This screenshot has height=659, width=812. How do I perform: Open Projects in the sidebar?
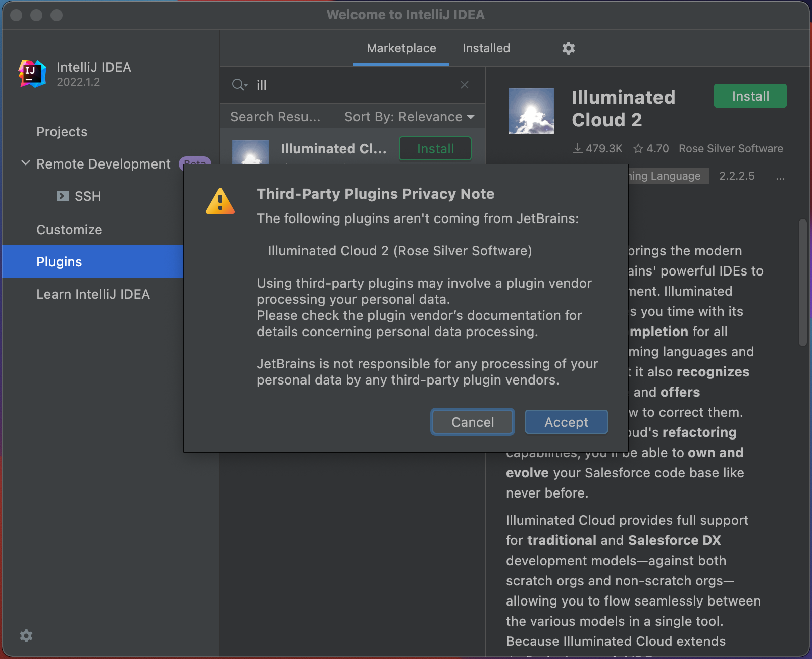click(x=62, y=132)
